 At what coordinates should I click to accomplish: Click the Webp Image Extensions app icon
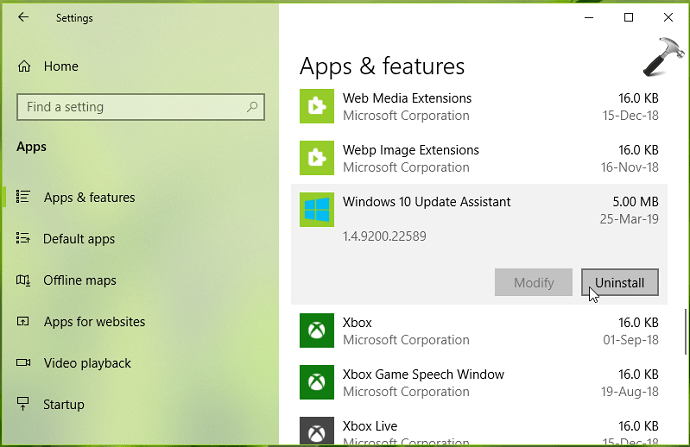[317, 158]
